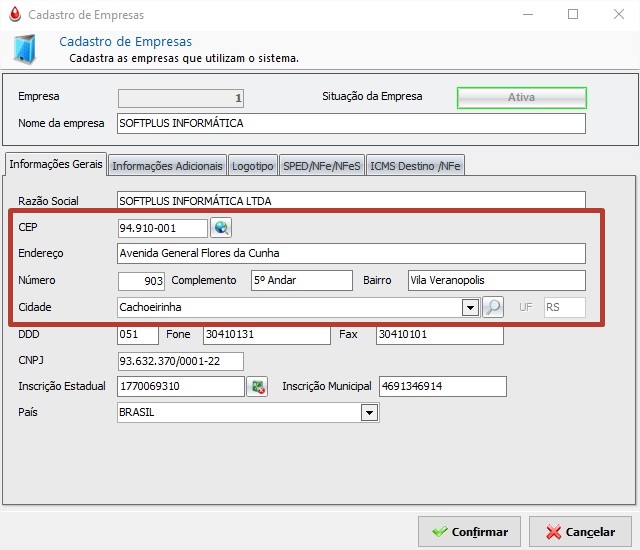
Task: Click the Número field showing 903
Action: (141, 281)
